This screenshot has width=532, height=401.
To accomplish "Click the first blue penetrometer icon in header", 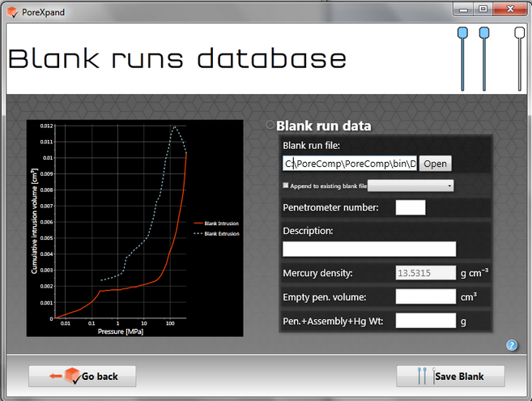I will click(462, 59).
